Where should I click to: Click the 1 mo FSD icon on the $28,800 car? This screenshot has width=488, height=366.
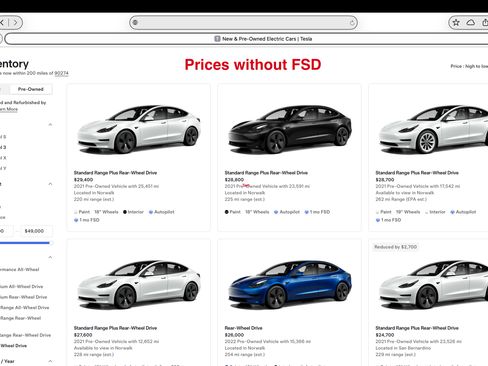click(307, 212)
